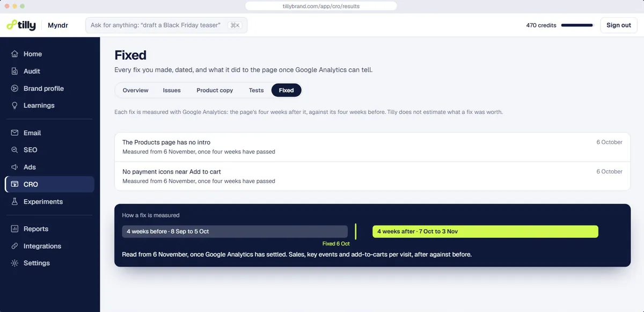Click the Reports chart icon
This screenshot has width=644, height=312.
(x=15, y=229)
